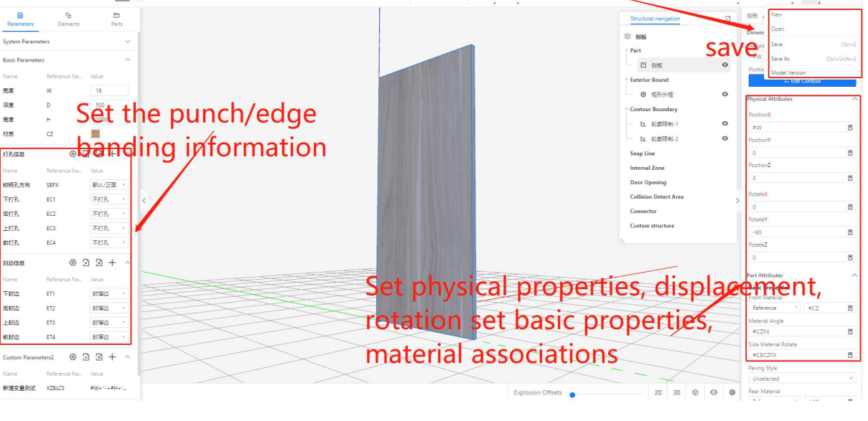Open the Paving Style dropdown
868x421 pixels.
[x=802, y=379]
